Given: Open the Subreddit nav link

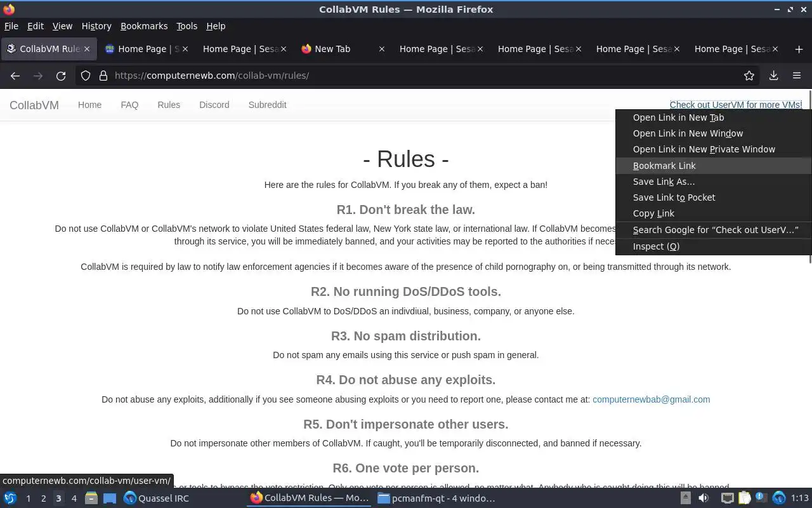Looking at the screenshot, I should [267, 105].
